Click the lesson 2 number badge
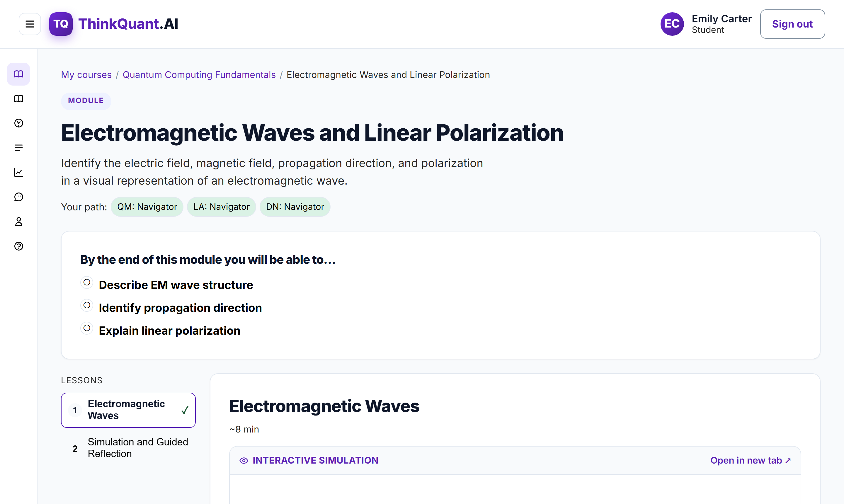Viewport: 844px width, 504px height. (75, 449)
